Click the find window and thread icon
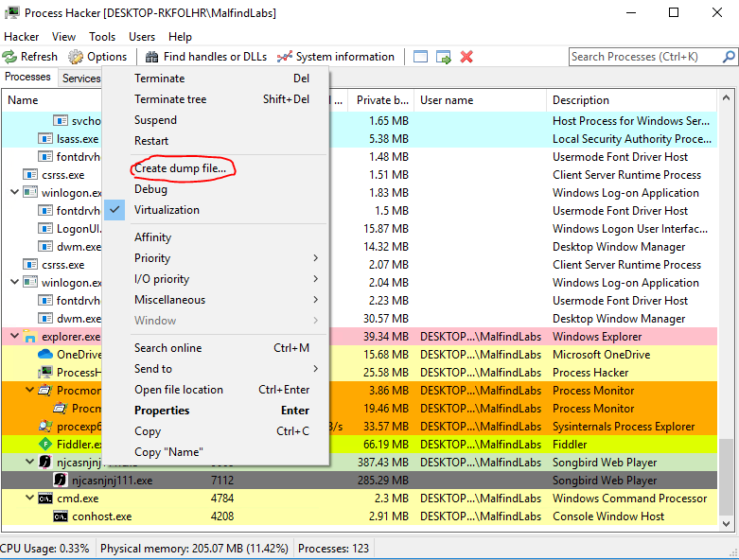Viewport: 739px width, 560px height. point(444,57)
